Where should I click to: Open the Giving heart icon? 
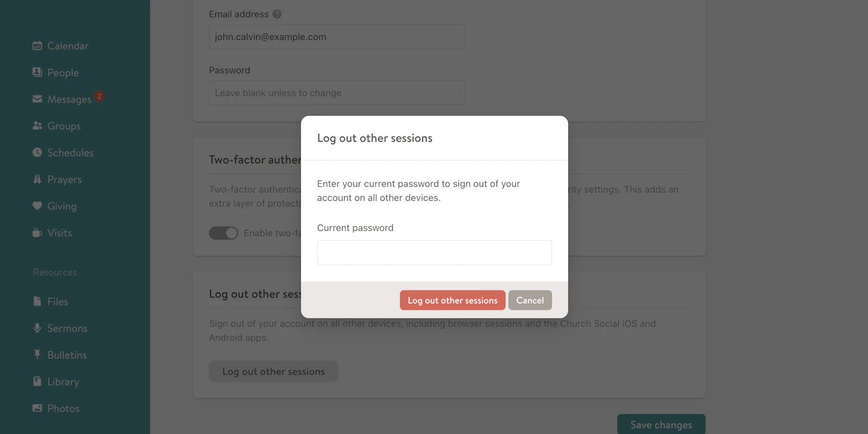[x=36, y=205]
